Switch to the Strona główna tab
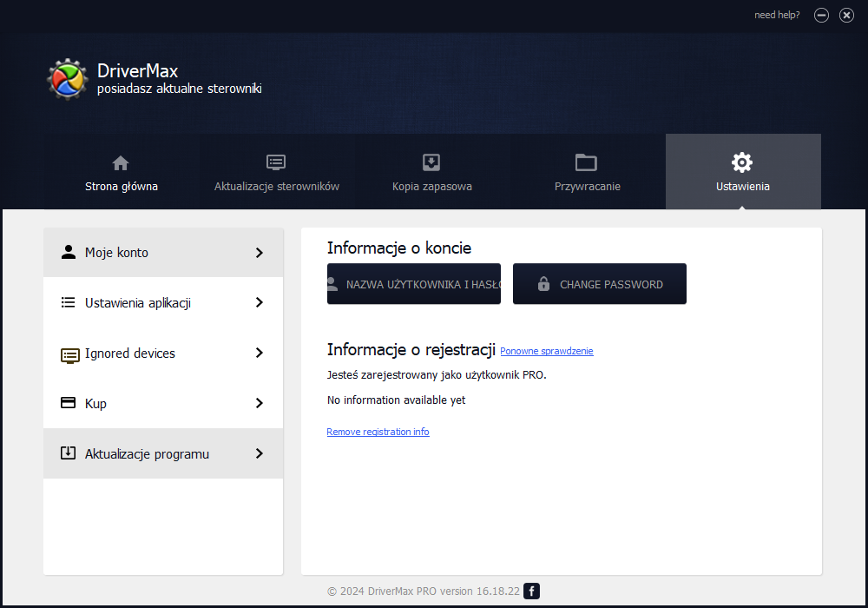This screenshot has width=868, height=608. pos(122,172)
